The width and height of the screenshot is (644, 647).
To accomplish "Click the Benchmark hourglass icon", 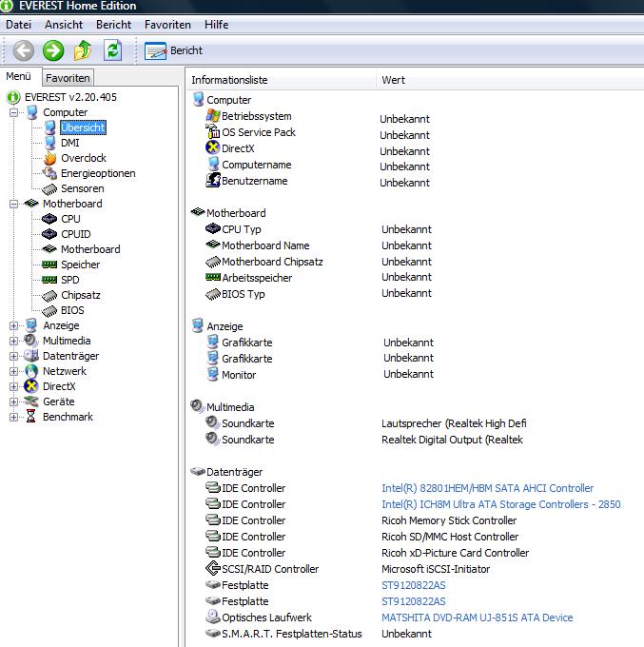I will [x=31, y=417].
